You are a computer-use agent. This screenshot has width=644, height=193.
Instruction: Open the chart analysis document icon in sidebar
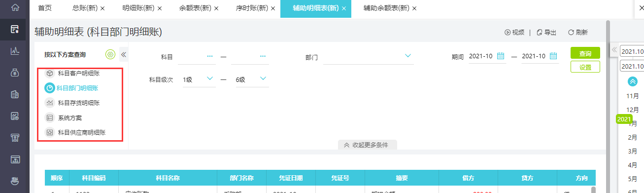(x=15, y=116)
